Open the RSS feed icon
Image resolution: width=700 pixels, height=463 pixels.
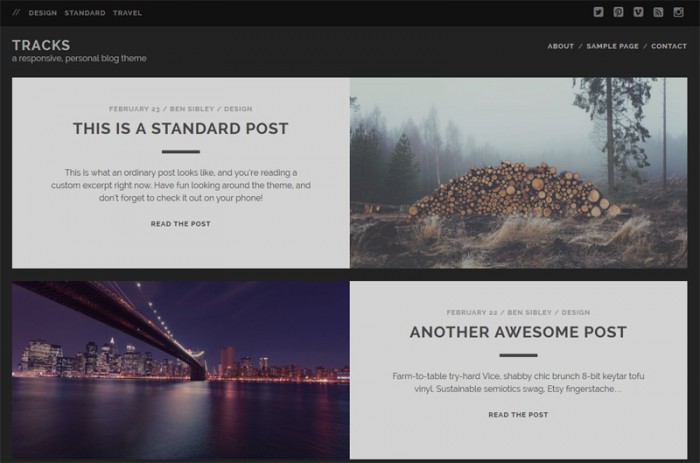658,12
